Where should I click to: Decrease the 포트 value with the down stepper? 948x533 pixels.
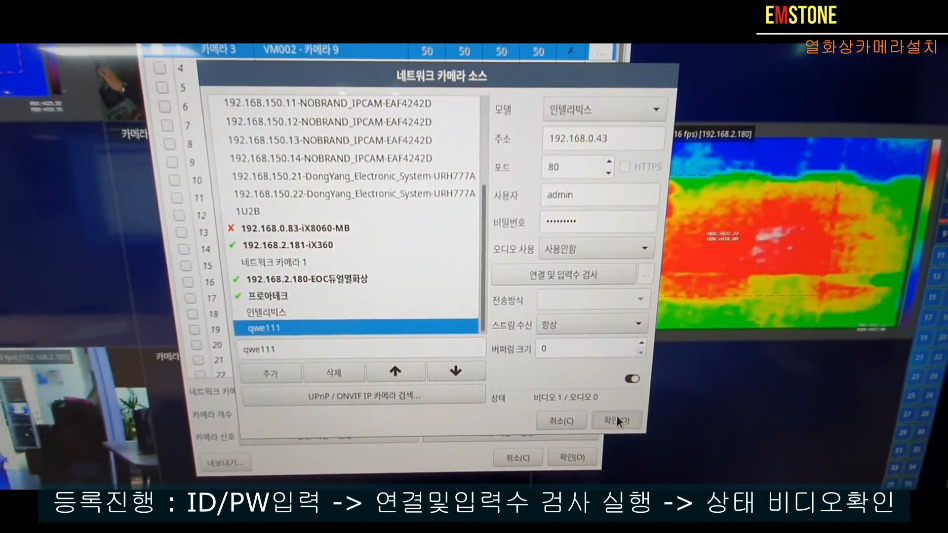(608, 173)
